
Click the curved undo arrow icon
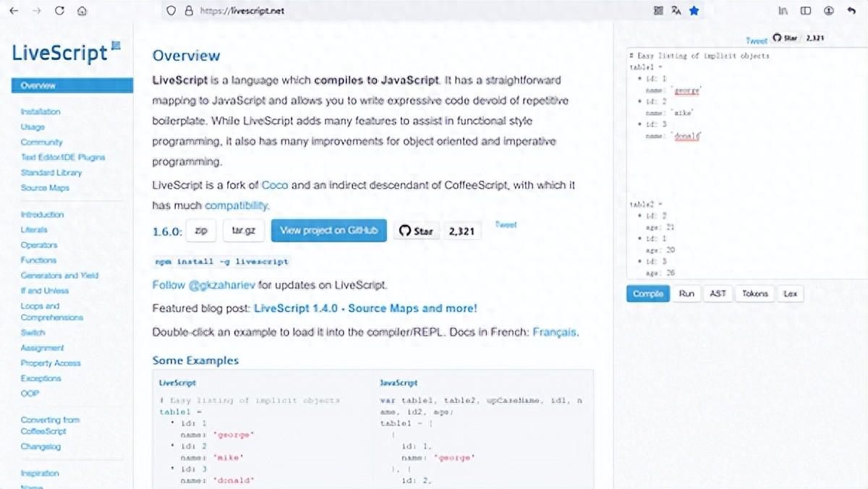(852, 11)
